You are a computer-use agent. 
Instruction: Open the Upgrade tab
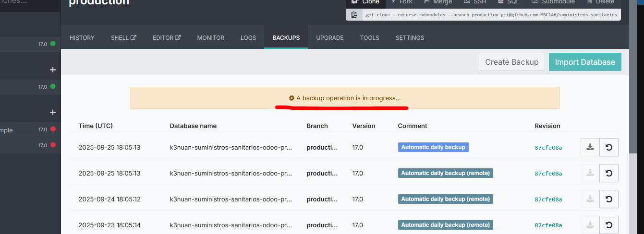pos(329,38)
